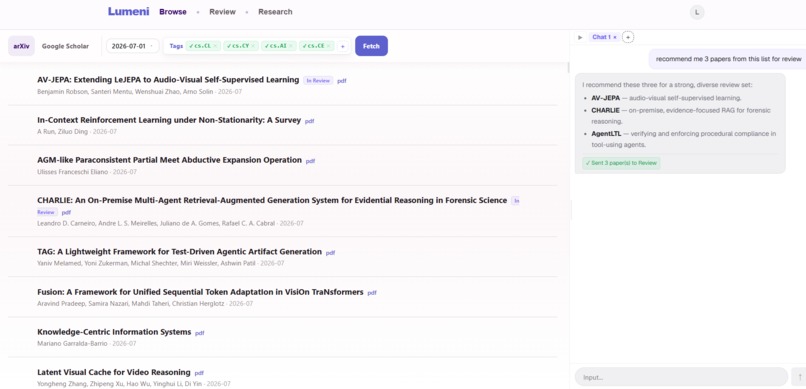Click the 'Sent 3 paper(s) to Review' badge
Image resolution: width=806 pixels, height=389 pixels.
[621, 163]
